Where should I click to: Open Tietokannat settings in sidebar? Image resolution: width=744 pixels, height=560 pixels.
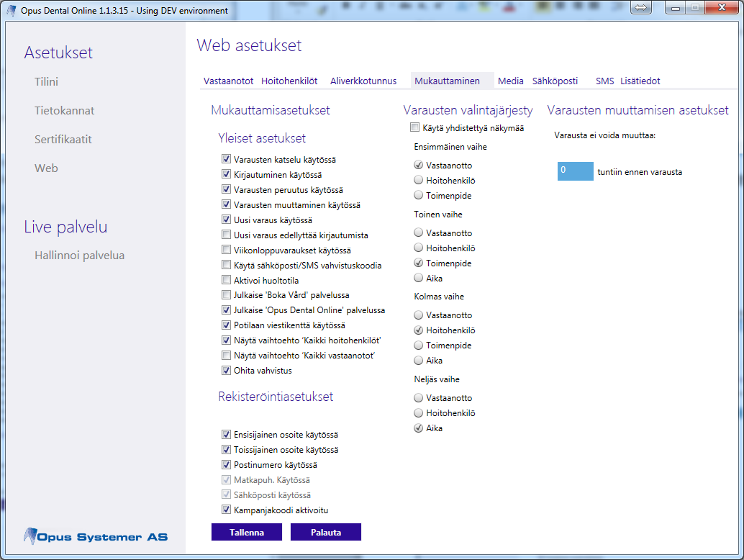point(65,111)
